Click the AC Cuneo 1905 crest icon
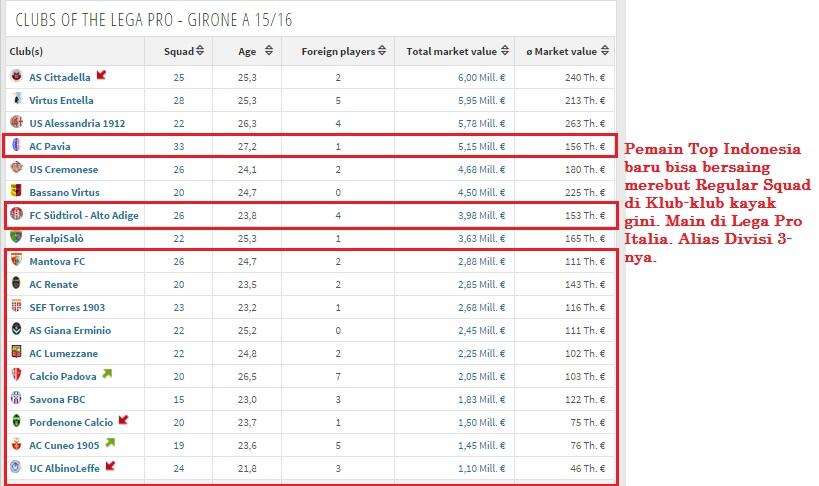 [17, 444]
